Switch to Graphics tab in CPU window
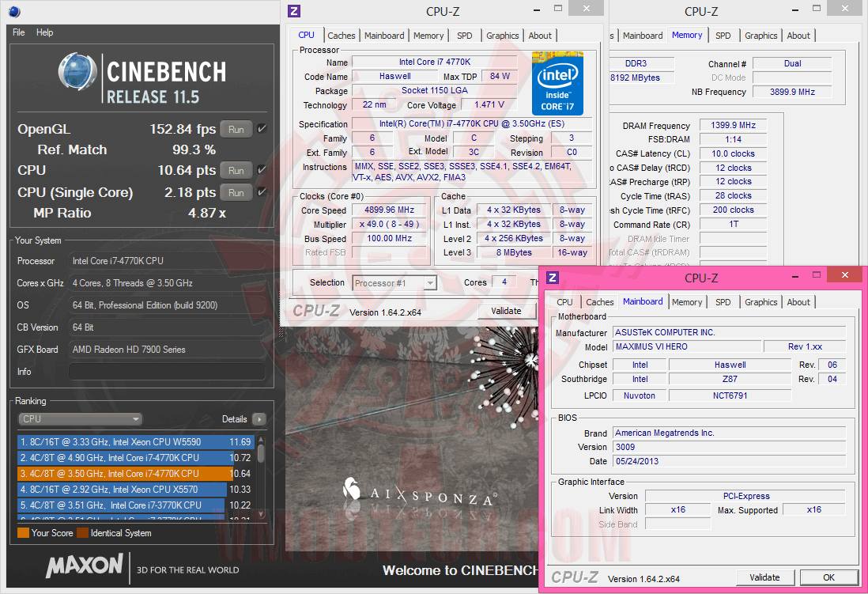 coord(503,36)
